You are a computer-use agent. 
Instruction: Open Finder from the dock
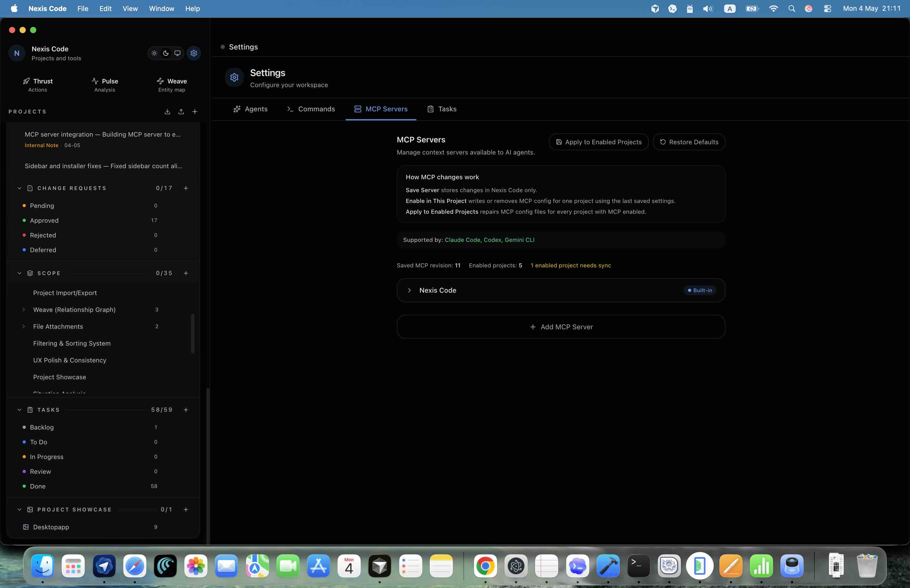pyautogui.click(x=42, y=566)
